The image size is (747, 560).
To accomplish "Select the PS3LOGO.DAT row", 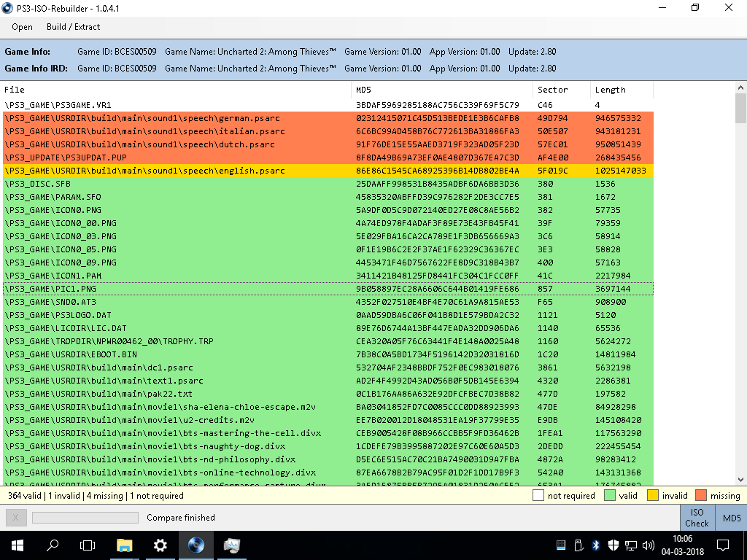I will click(x=328, y=315).
